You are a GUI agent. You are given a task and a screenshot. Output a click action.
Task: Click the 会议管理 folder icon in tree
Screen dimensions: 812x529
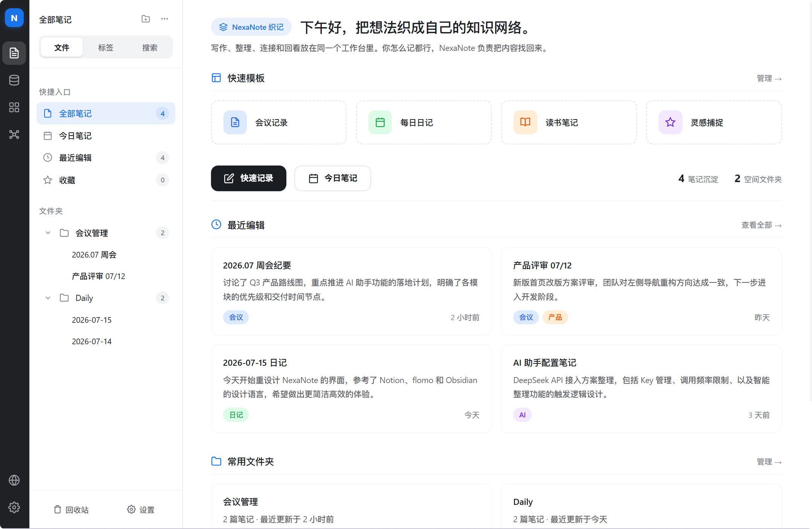64,233
